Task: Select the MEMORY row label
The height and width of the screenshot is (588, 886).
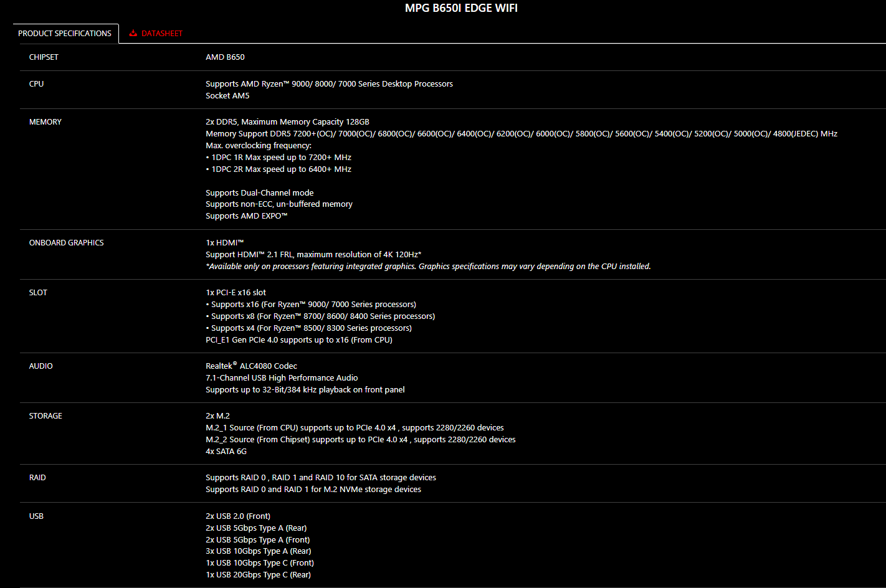Action: pyautogui.click(x=45, y=122)
